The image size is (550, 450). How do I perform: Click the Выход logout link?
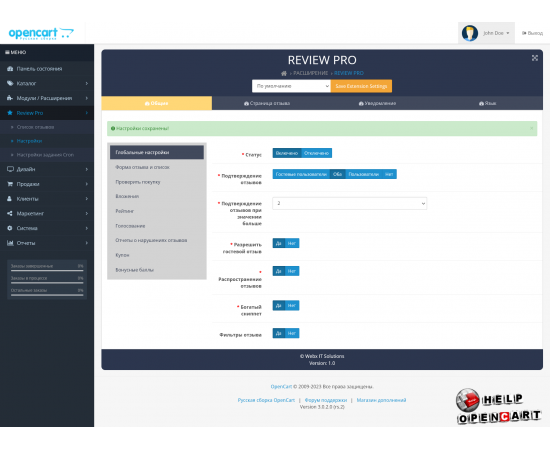tap(532, 33)
